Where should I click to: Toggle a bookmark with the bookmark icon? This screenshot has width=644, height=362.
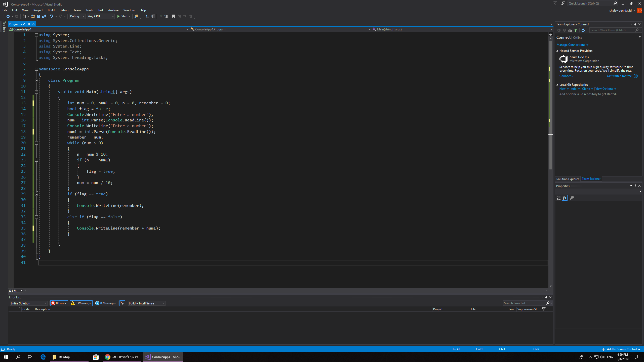pos(173,16)
